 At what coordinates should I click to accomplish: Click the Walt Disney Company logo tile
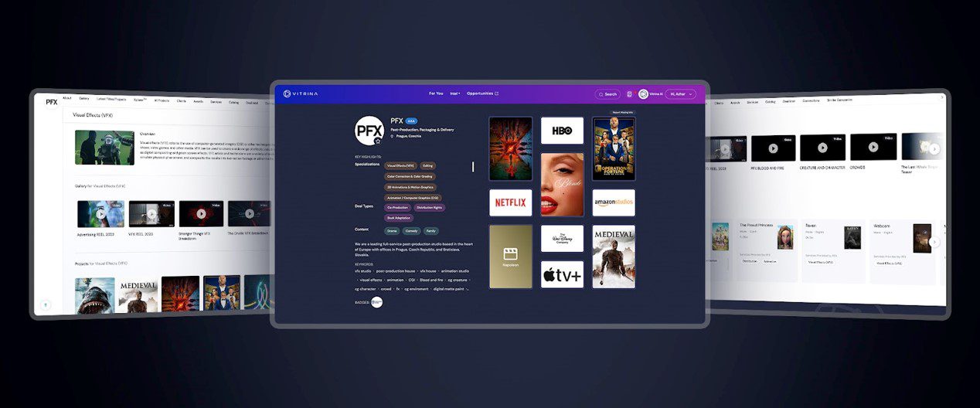pos(562,239)
